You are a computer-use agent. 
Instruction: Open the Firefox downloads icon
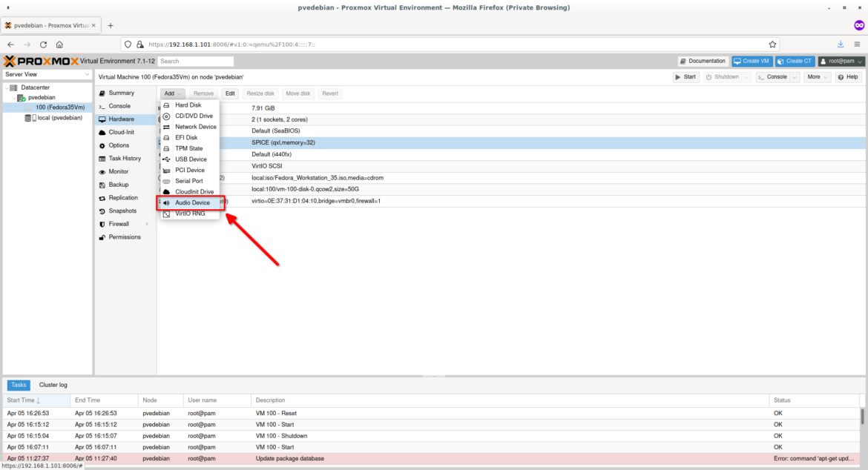[840, 44]
